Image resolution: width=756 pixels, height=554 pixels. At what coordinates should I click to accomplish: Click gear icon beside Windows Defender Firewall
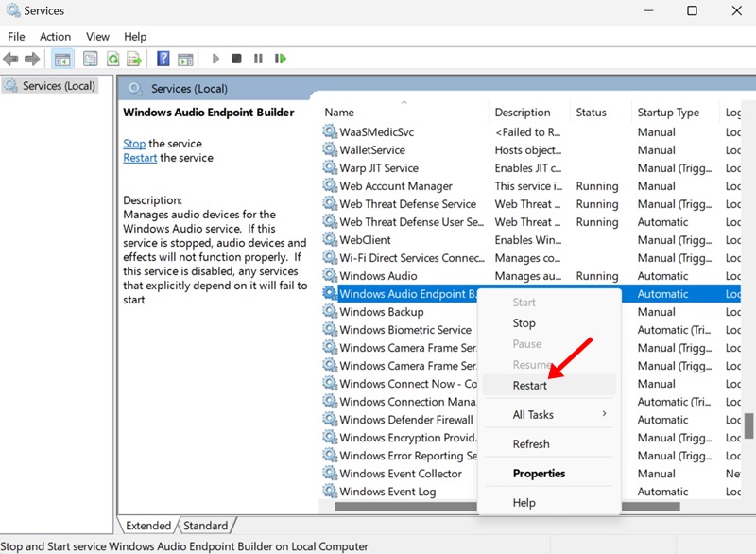[330, 419]
